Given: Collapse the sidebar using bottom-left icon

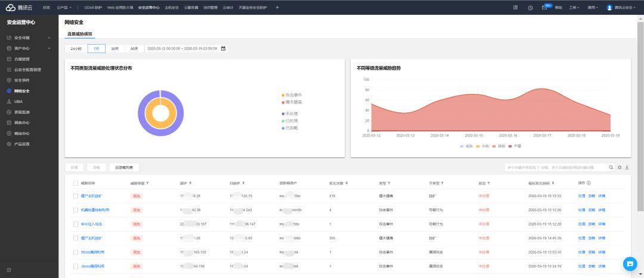Looking at the screenshot, I should pos(8,270).
